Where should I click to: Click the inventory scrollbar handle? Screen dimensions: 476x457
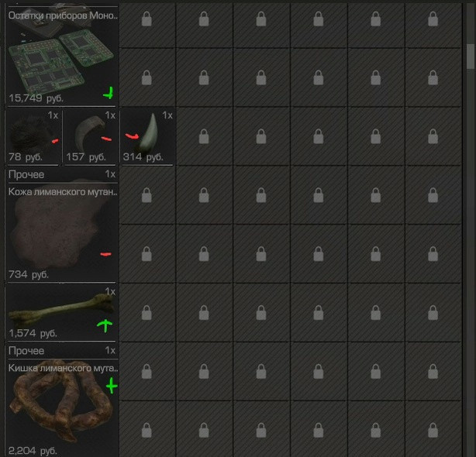pos(471,57)
